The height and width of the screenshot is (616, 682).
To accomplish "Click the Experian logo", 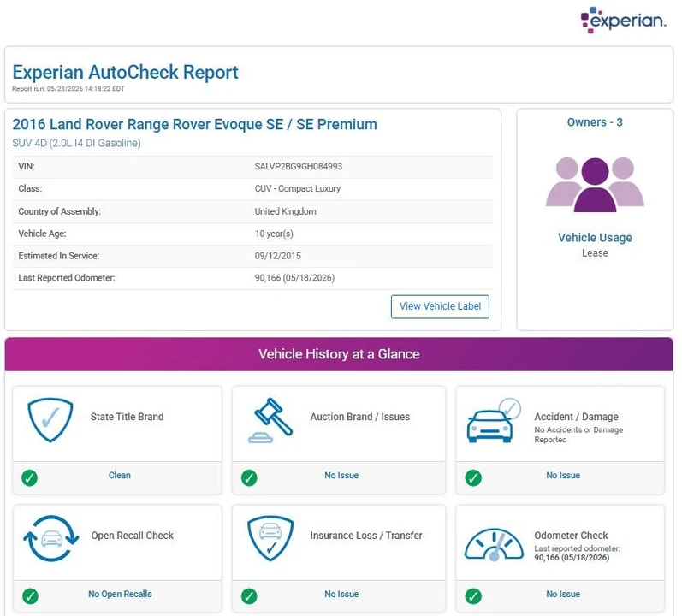I will [x=623, y=20].
